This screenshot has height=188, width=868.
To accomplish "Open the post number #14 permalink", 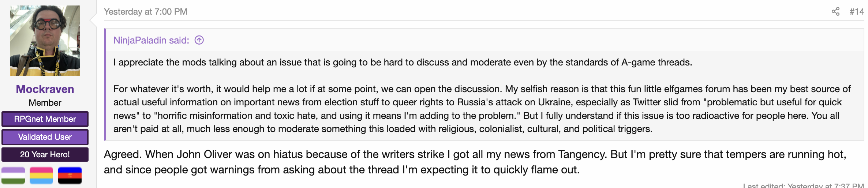I will click(x=857, y=12).
